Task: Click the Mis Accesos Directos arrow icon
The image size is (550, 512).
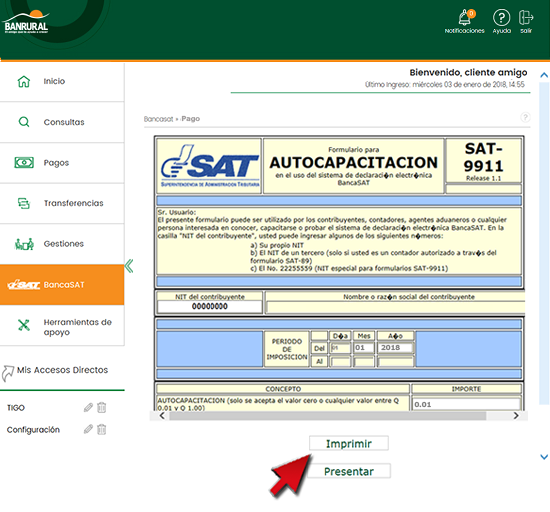Action: 7,373
